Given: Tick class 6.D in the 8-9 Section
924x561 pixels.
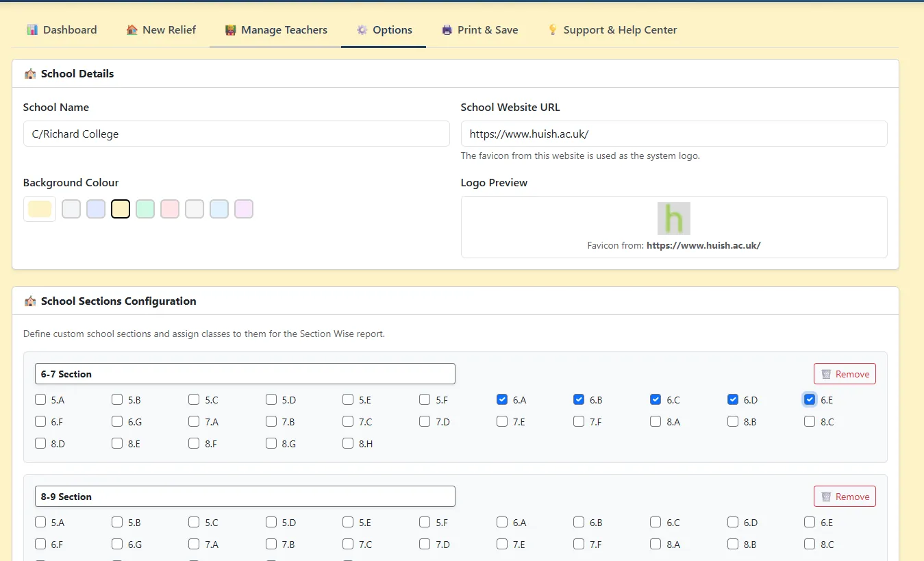Looking at the screenshot, I should pos(734,523).
